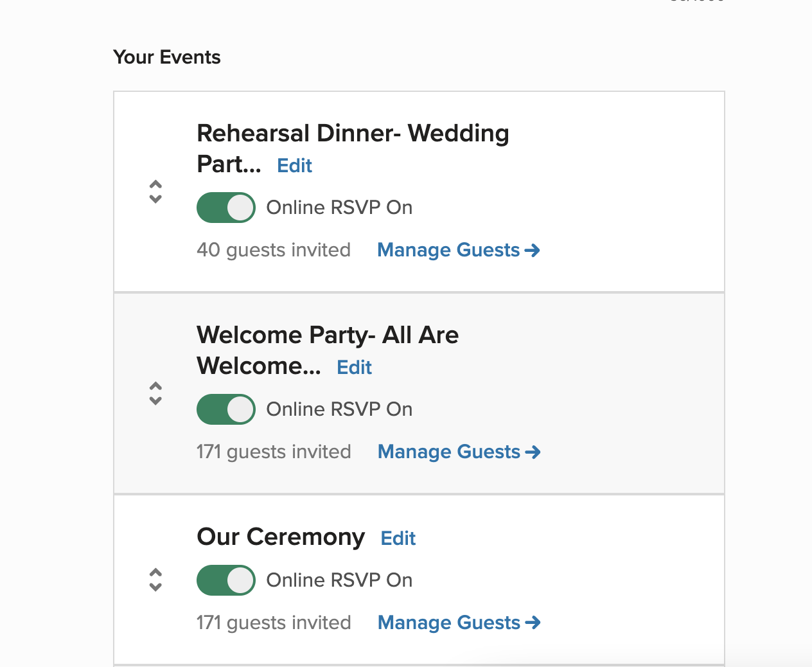
Task: Select the Our Ceremony event title
Action: click(x=281, y=537)
